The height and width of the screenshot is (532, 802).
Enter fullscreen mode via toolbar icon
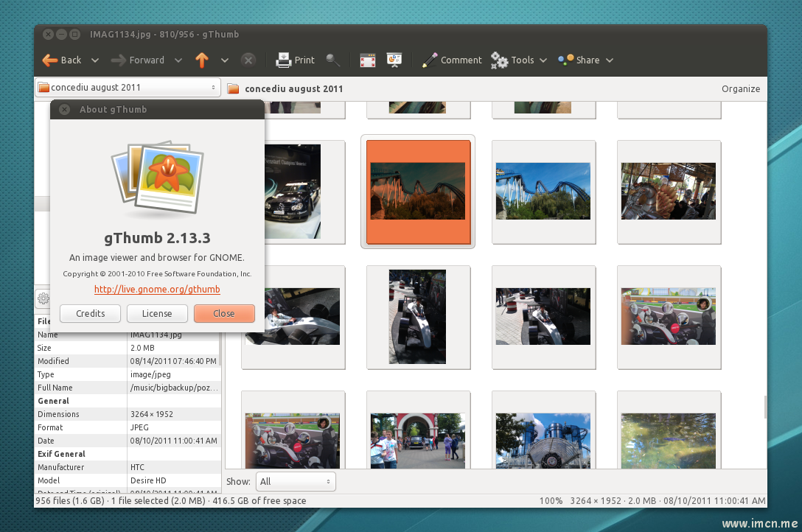(x=368, y=60)
